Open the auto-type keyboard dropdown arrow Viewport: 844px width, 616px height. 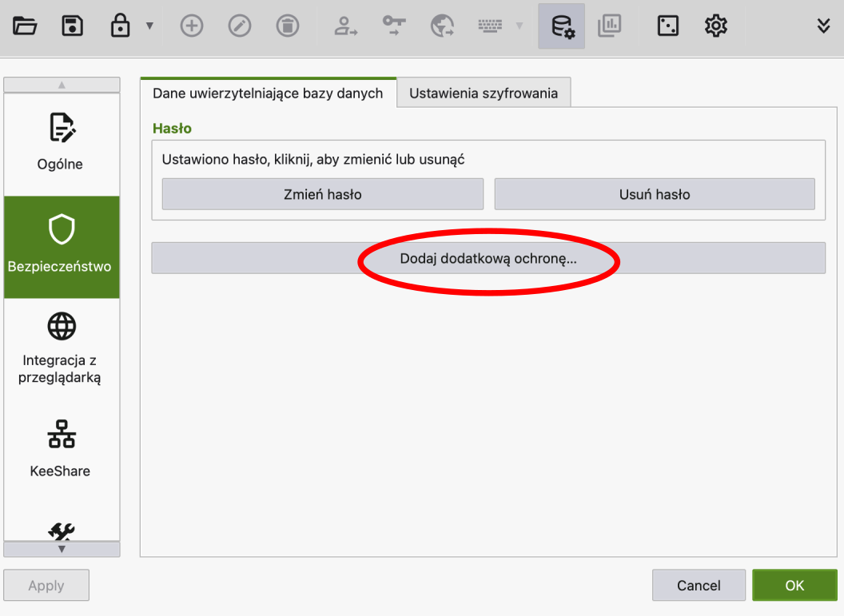coord(520,26)
